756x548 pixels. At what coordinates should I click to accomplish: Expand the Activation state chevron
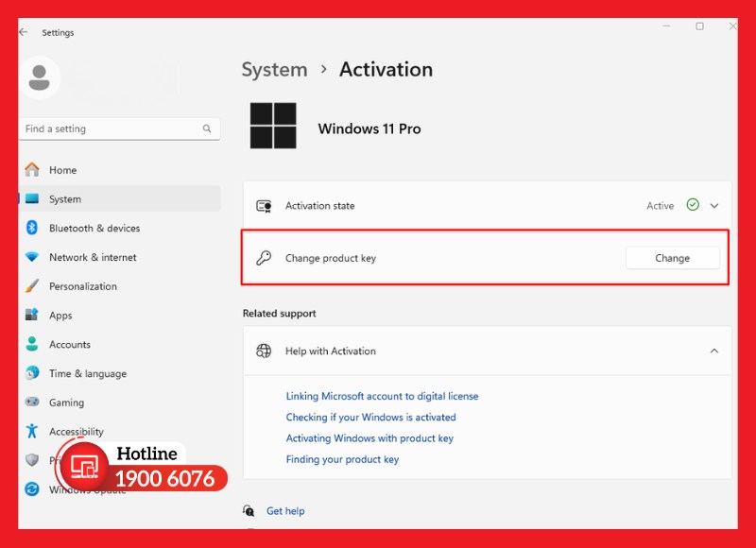click(714, 206)
